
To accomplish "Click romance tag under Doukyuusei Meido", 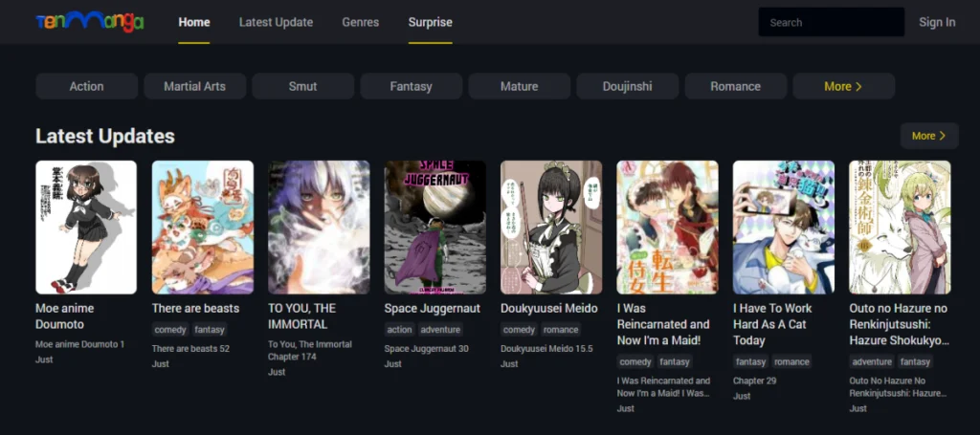I will 561,330.
